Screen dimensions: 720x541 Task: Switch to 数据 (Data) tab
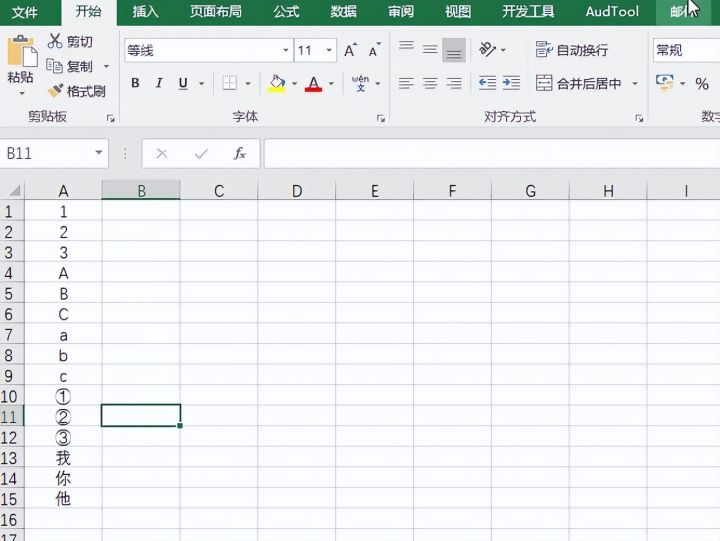343,11
